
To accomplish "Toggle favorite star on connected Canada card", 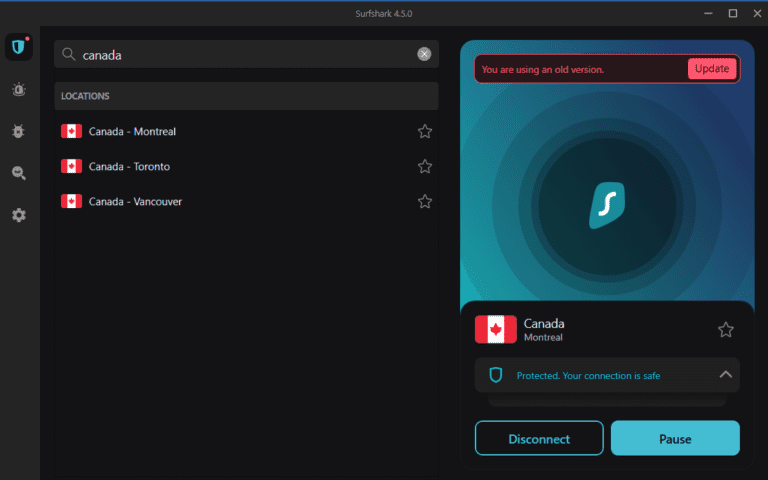I will point(726,329).
